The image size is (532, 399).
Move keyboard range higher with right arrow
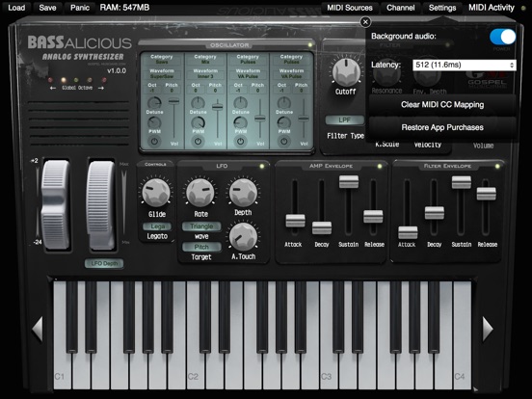[488, 329]
